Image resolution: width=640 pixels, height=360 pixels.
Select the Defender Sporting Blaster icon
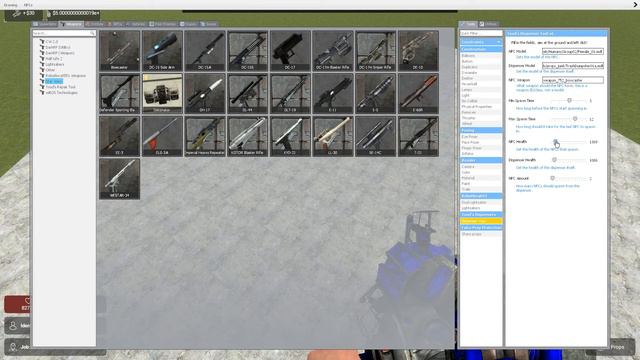tap(120, 93)
